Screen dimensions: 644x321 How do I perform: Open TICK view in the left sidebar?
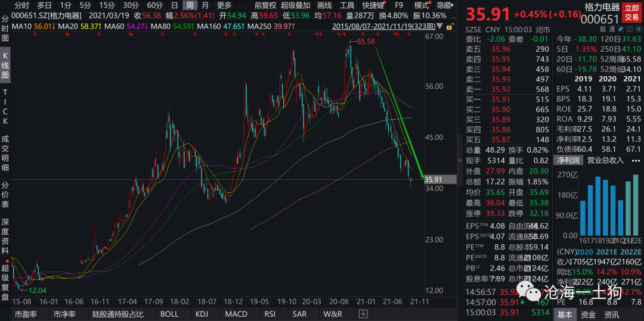[x=5, y=107]
